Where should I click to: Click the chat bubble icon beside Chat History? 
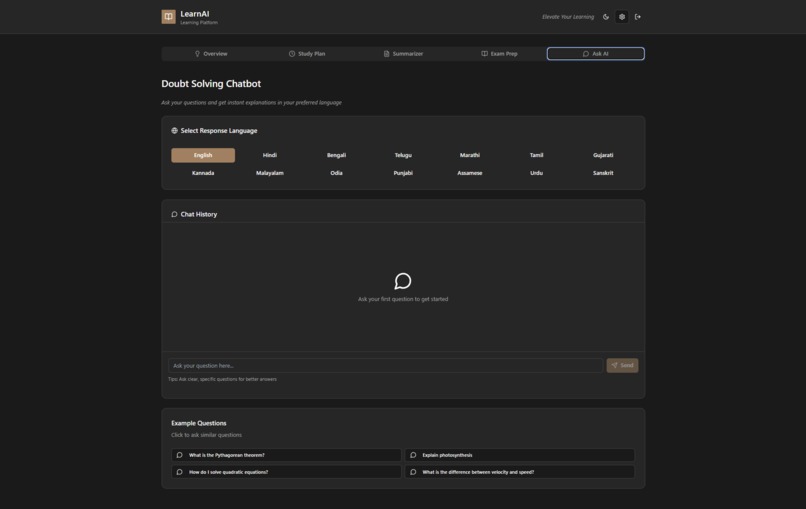point(174,214)
